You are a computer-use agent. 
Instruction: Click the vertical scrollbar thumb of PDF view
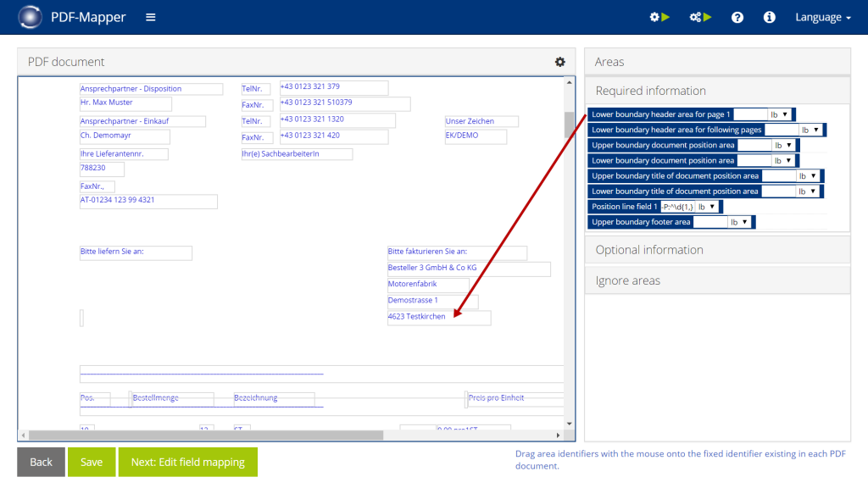tap(569, 125)
